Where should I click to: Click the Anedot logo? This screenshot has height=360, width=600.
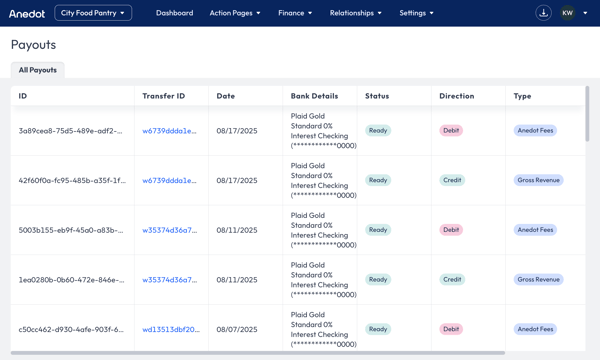tap(27, 14)
